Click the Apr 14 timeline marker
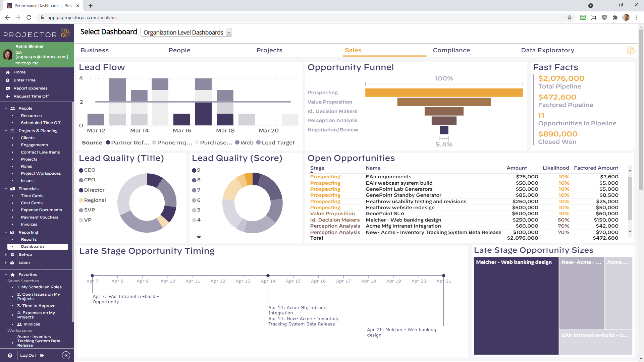Image resolution: width=644 pixels, height=362 pixels. 268,276
